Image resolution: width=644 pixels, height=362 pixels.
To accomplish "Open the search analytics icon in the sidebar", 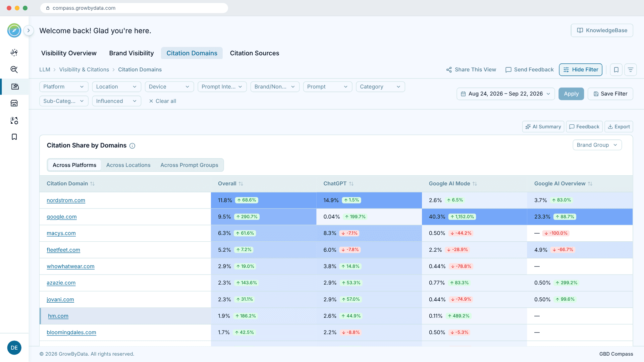I will pyautogui.click(x=14, y=69).
